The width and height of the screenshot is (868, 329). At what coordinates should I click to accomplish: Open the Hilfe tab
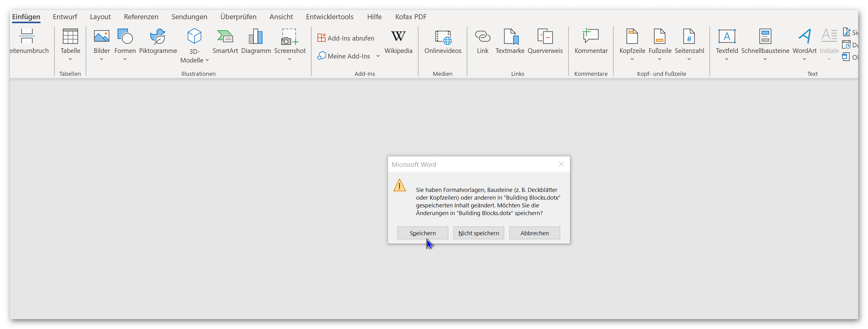[374, 16]
